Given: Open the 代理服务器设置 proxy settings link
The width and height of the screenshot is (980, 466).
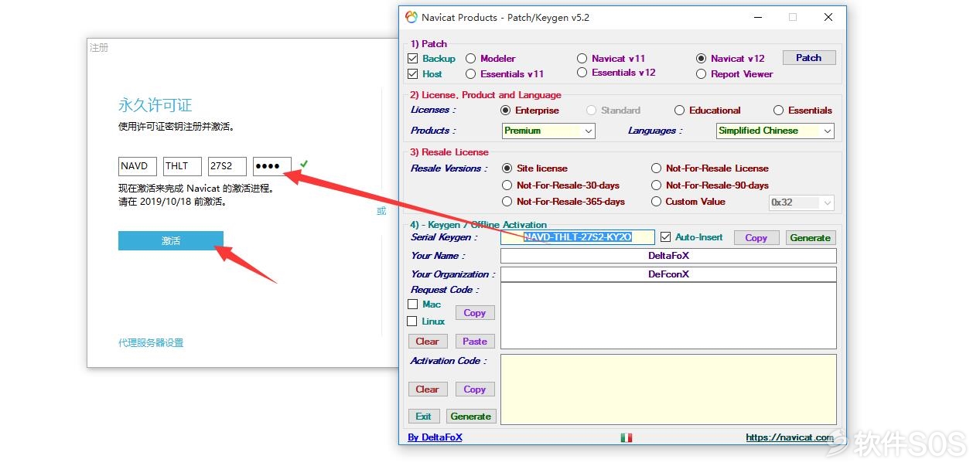Looking at the screenshot, I should [x=151, y=342].
